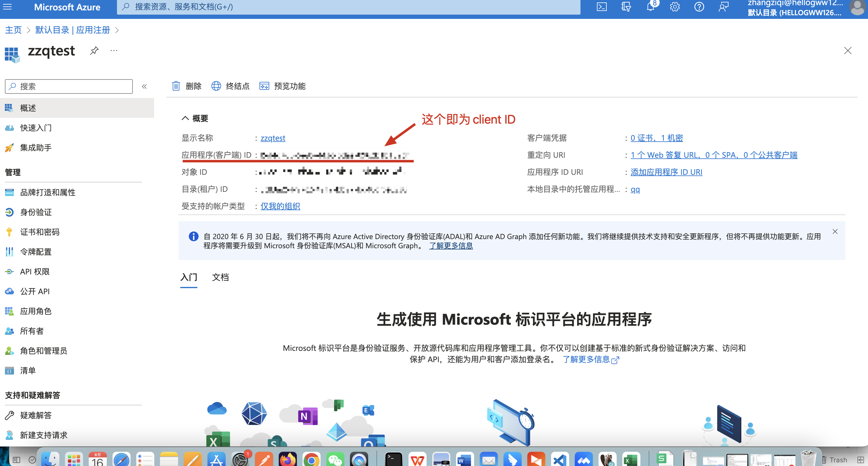Viewport: 868px width, 466px height.
Task: Close the zzqtest blade
Action: pos(848,51)
